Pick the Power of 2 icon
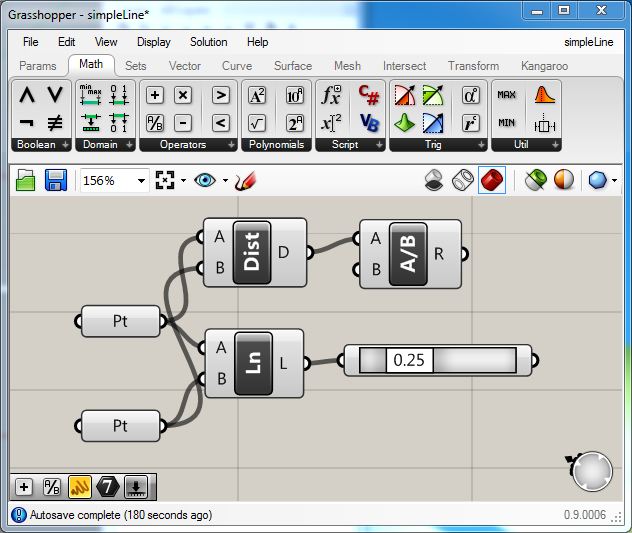 point(295,123)
